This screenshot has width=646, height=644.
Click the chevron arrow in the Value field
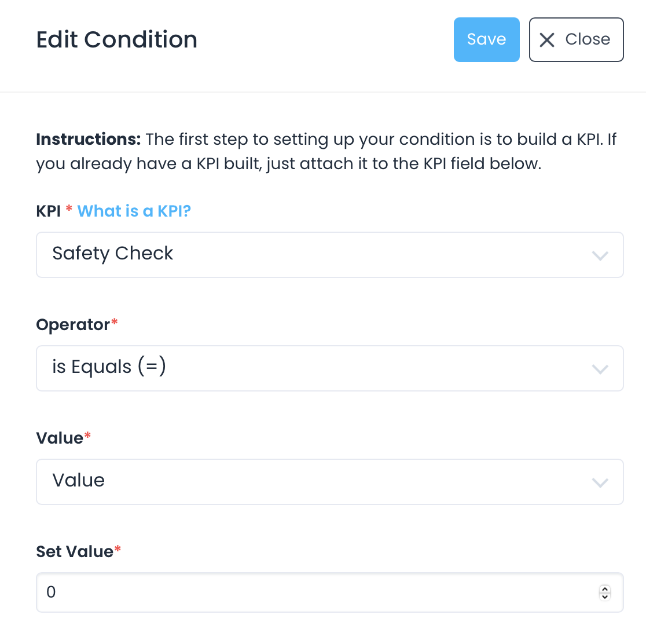click(x=600, y=482)
